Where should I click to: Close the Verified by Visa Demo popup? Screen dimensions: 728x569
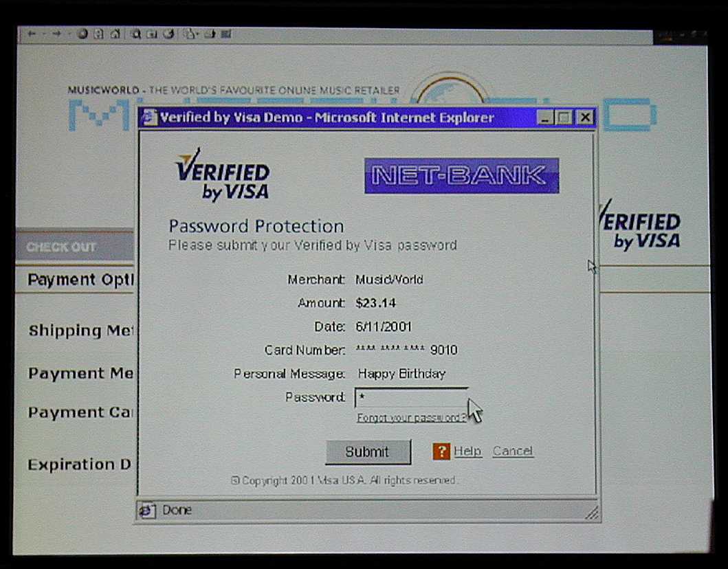pos(585,118)
